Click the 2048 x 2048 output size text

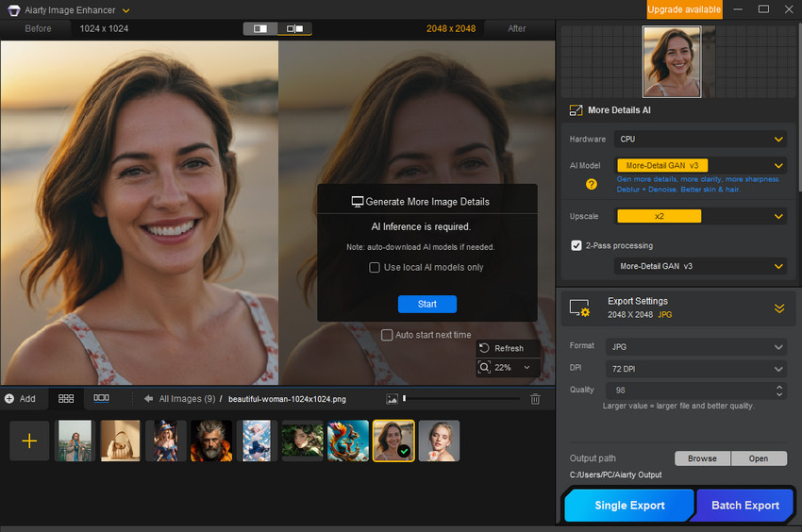(451, 28)
